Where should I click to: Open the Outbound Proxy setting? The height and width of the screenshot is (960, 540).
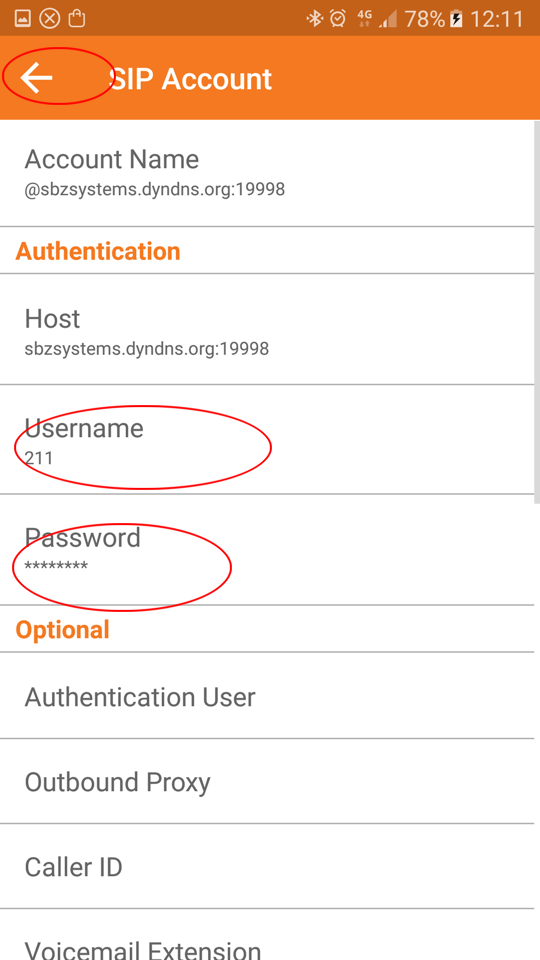267,781
